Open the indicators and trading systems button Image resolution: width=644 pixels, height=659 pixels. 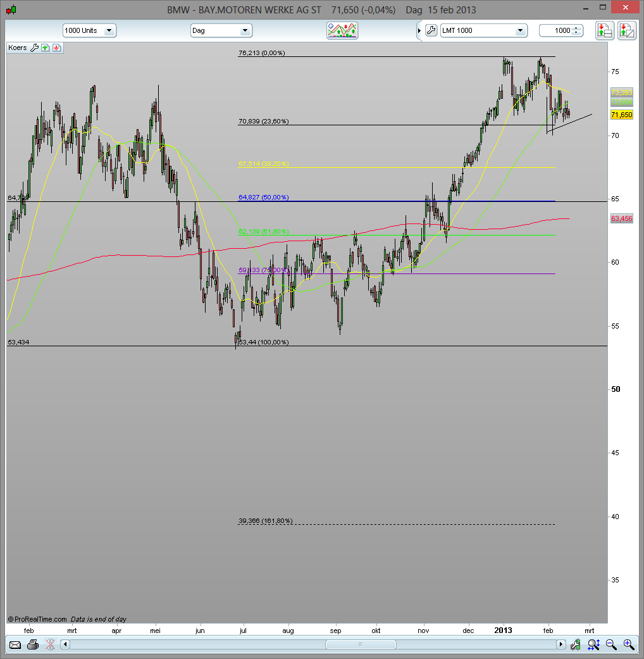coord(342,30)
